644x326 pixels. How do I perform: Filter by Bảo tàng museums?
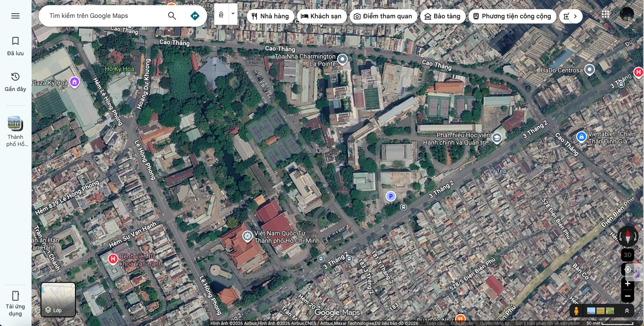click(442, 16)
